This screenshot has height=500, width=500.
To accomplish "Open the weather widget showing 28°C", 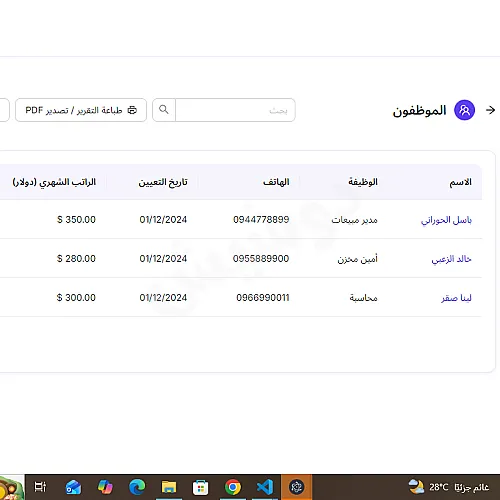I will pyautogui.click(x=449, y=487).
